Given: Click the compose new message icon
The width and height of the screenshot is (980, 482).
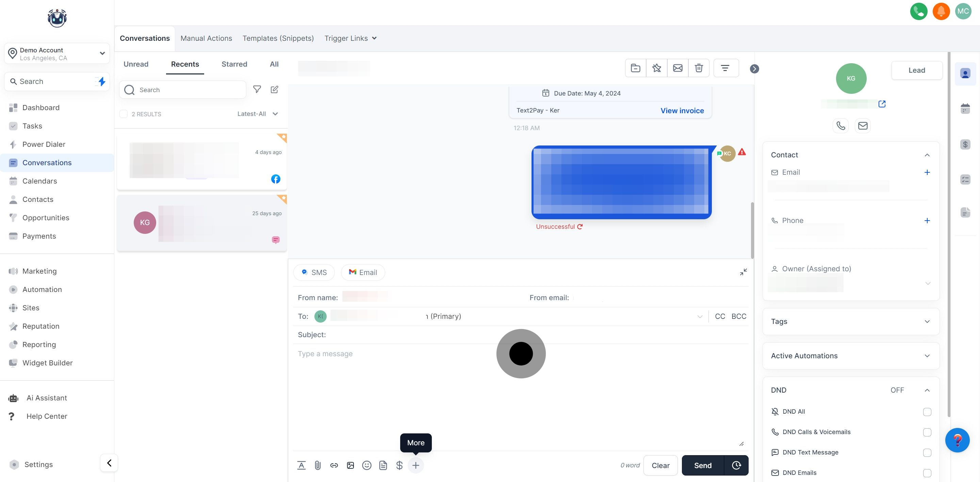Looking at the screenshot, I should point(274,90).
